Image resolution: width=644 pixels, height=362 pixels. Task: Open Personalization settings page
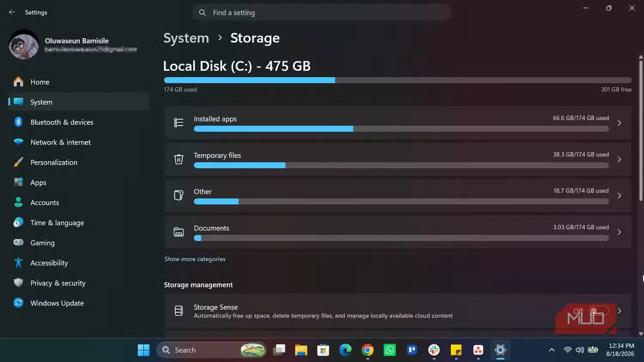pyautogui.click(x=79, y=162)
